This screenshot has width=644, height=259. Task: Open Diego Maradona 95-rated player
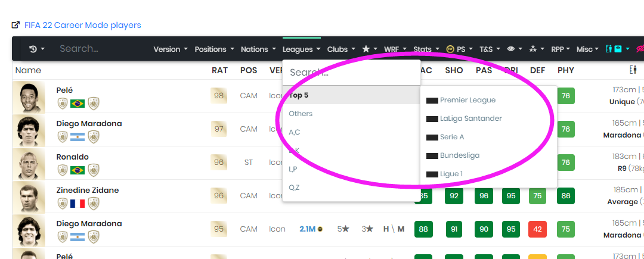89,223
